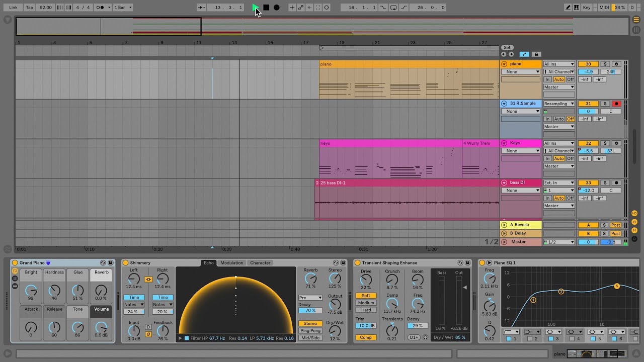Arm the 31 R.Sample track record button
The height and width of the screenshot is (362, 644).
[616, 104]
